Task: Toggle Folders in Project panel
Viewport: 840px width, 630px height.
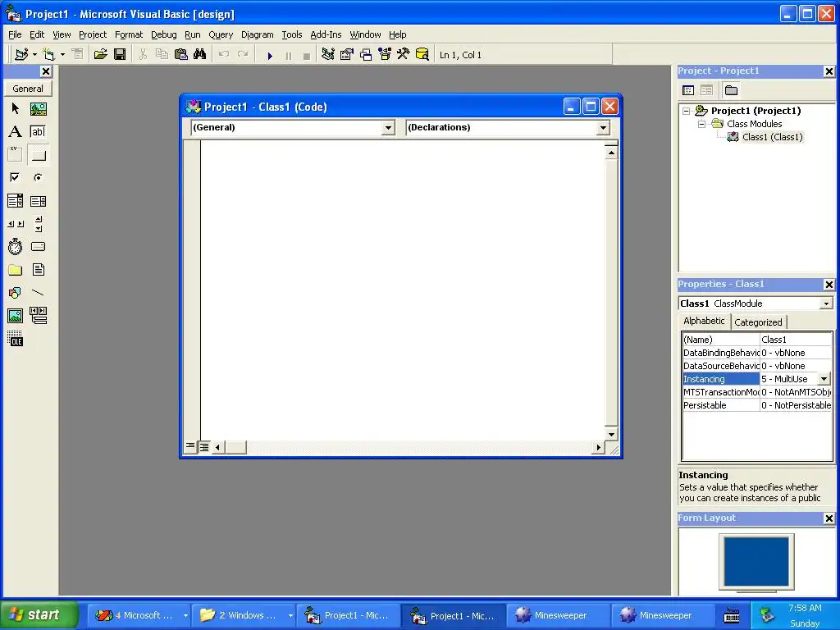Action: tap(731, 90)
